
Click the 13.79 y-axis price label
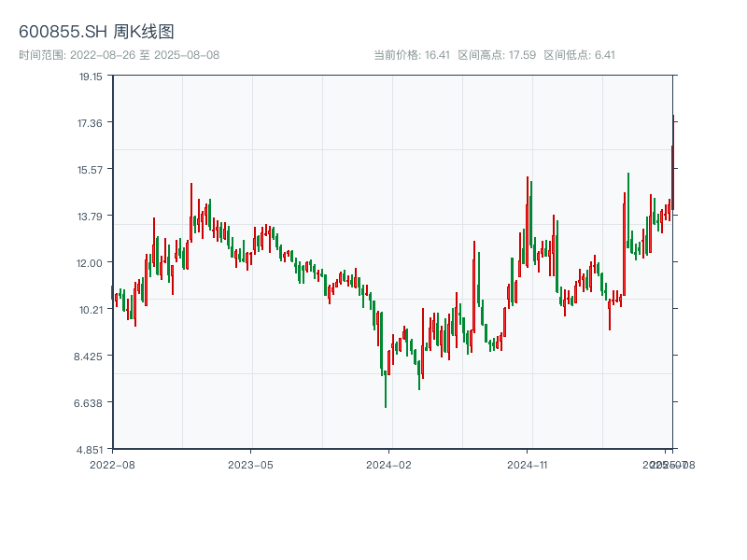[x=91, y=216]
